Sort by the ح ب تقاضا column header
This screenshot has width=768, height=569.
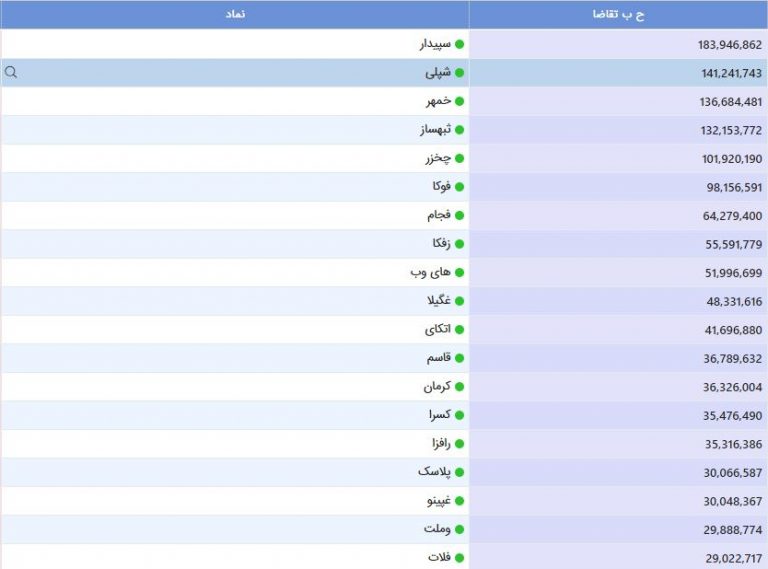coord(618,14)
